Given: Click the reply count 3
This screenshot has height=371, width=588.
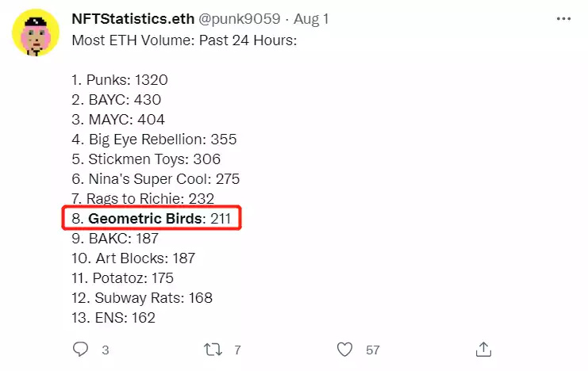Looking at the screenshot, I should [x=105, y=350].
